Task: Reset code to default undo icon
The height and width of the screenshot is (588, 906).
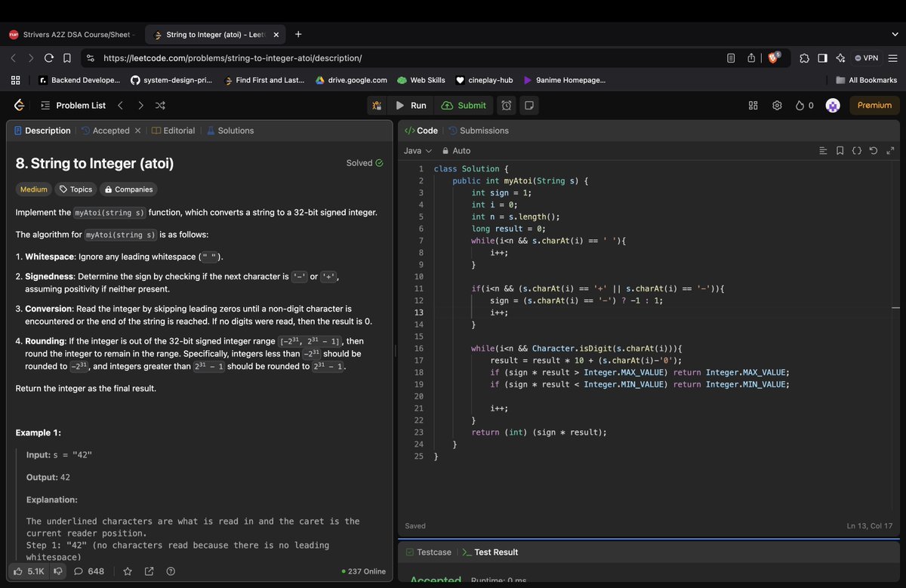Action: click(x=873, y=151)
